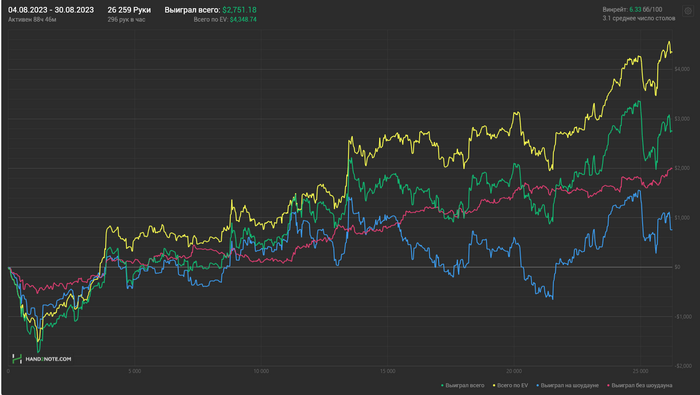The width and height of the screenshot is (700, 395).
Task: Click yellow dot beside Всего по EV
Action: [494, 385]
